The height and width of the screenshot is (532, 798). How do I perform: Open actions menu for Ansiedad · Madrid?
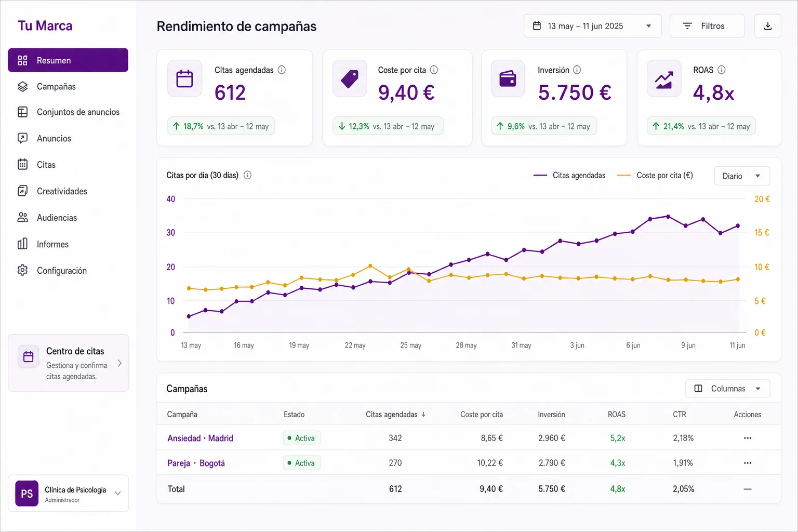(x=748, y=438)
